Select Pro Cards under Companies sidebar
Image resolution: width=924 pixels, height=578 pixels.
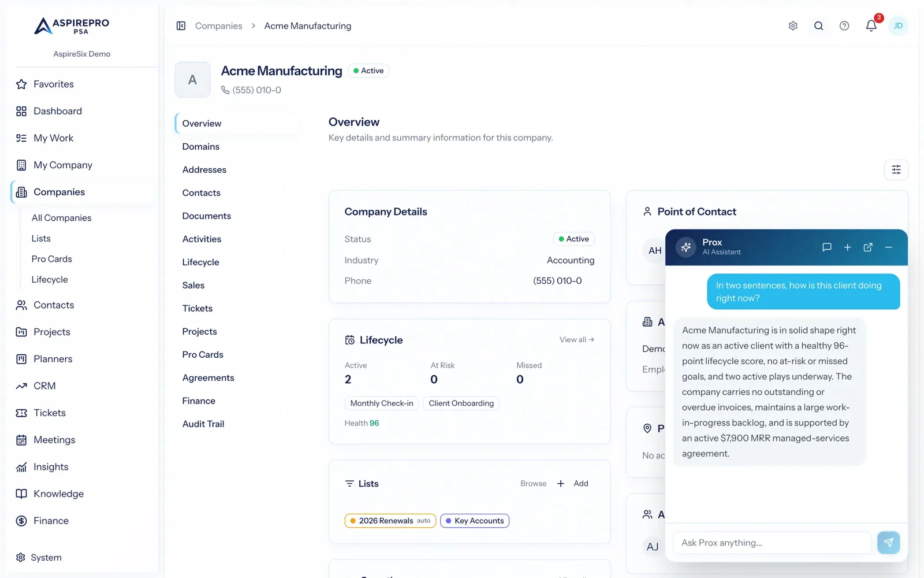[x=51, y=259]
